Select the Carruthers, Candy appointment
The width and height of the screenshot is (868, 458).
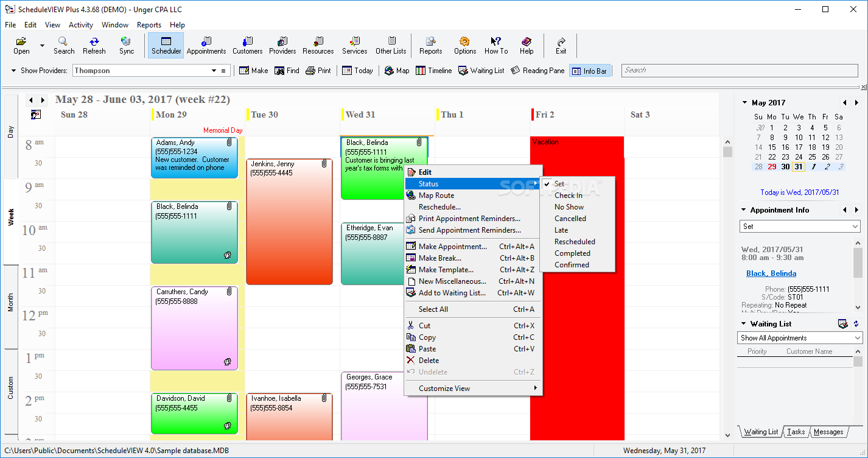(x=194, y=328)
